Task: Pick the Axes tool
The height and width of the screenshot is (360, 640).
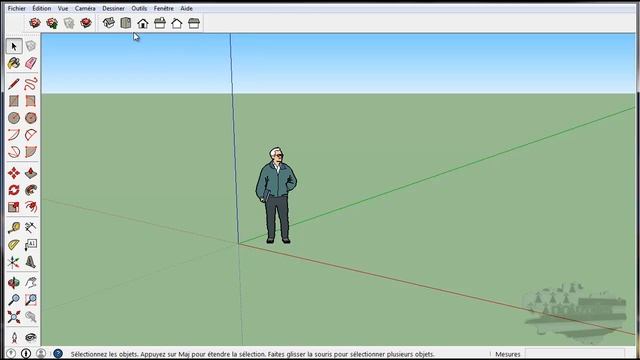Action: coord(14,262)
